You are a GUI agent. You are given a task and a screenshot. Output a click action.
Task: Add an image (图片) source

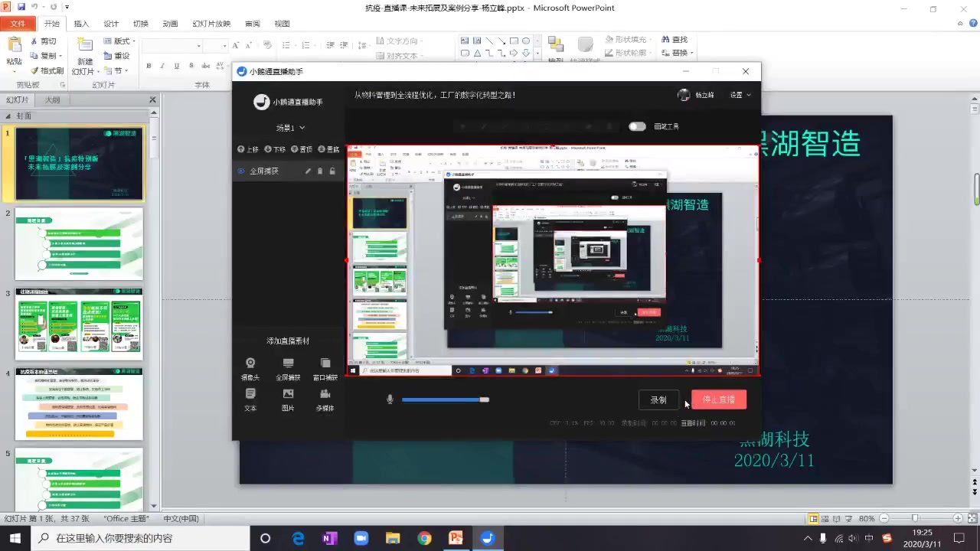point(288,399)
